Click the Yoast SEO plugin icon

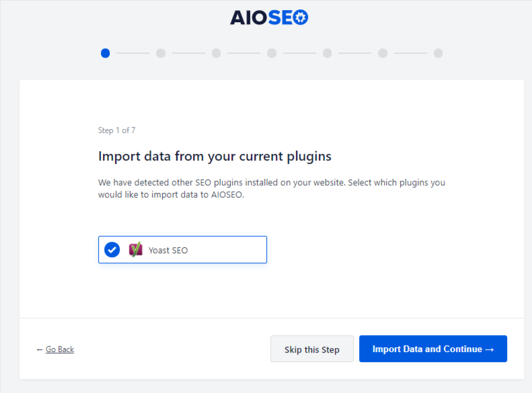click(x=135, y=250)
